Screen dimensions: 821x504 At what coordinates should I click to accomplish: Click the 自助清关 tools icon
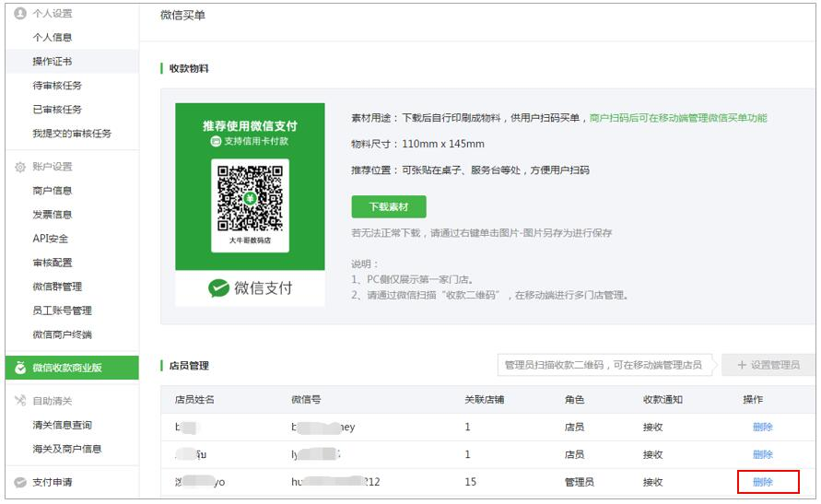coord(20,401)
